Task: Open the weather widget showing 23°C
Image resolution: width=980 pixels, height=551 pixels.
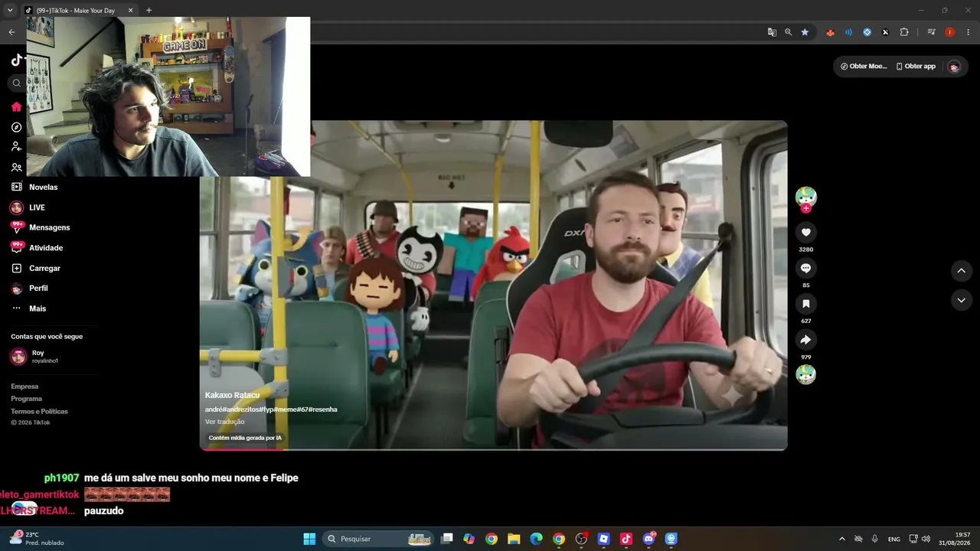Action: 36,539
